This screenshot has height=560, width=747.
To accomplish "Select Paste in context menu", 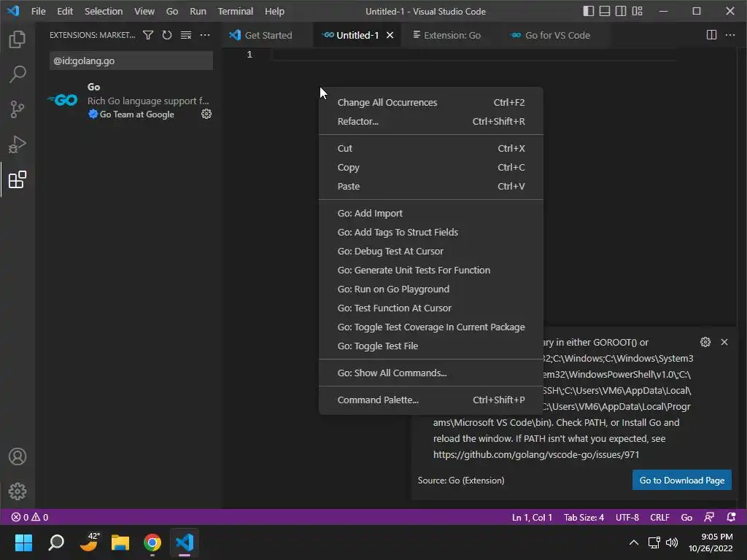I will pyautogui.click(x=430, y=186).
